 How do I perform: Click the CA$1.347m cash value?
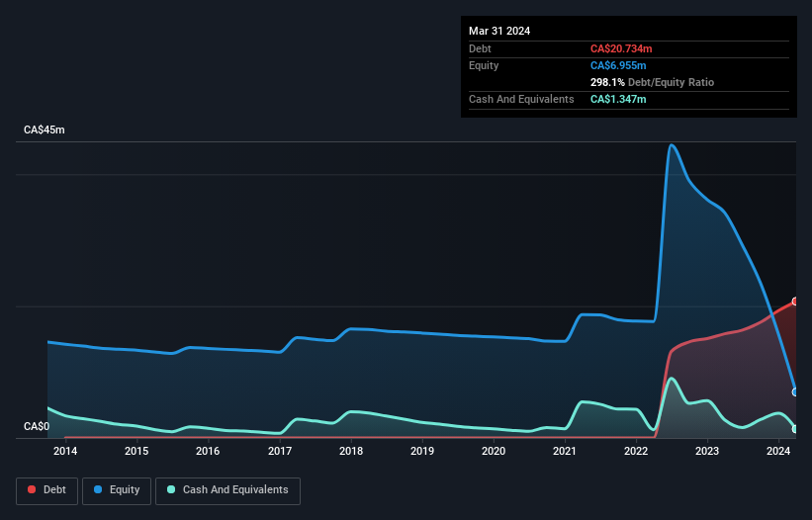618,99
